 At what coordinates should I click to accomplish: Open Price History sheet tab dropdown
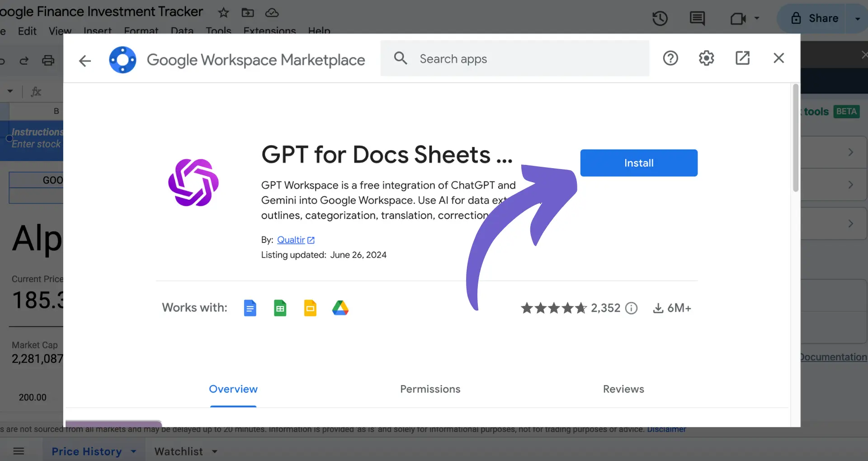click(x=133, y=452)
